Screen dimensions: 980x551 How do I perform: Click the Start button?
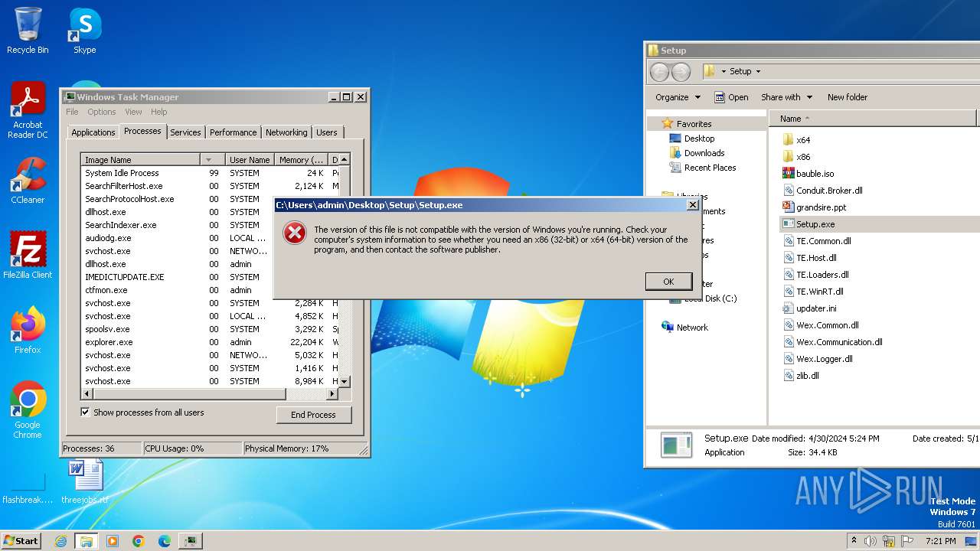(21, 541)
